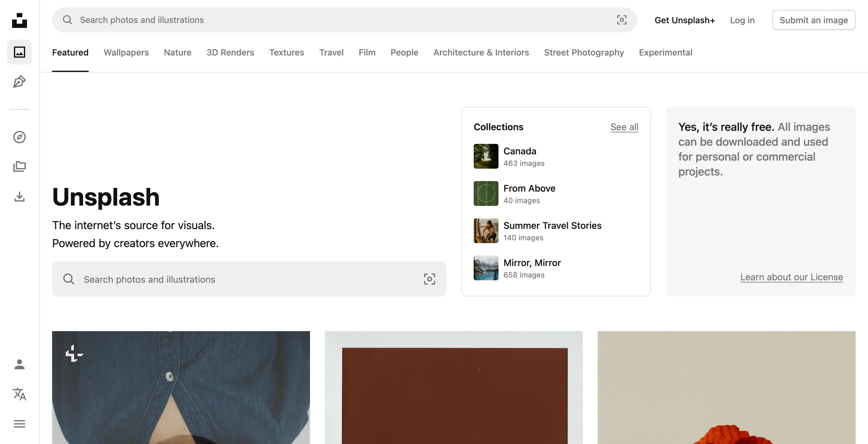Click the top search magnifier icon
The width and height of the screenshot is (868, 444).
tap(67, 20)
